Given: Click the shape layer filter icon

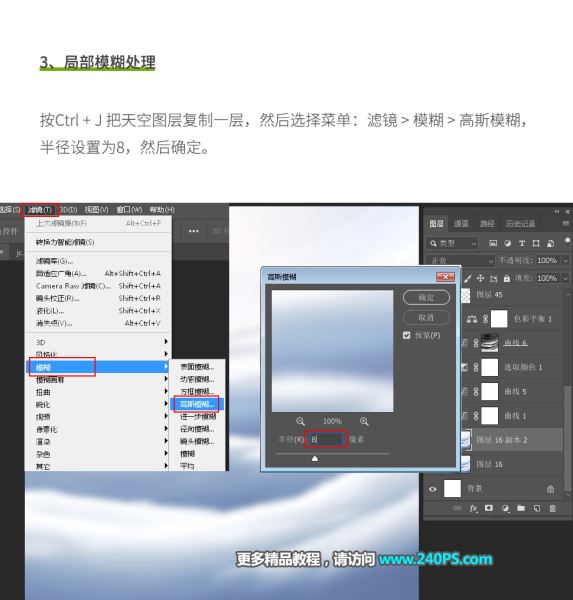Looking at the screenshot, I should point(536,243).
